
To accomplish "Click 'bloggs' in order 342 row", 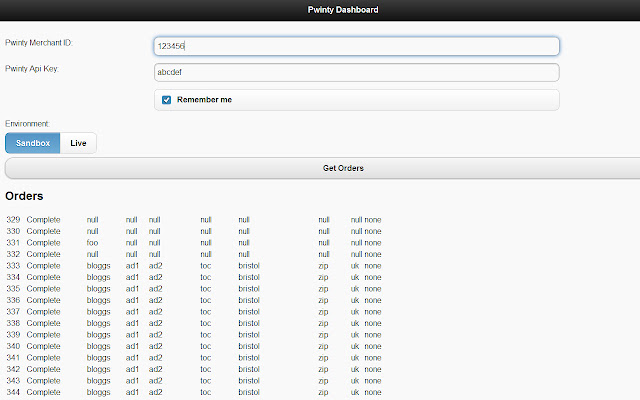I will click(x=98, y=369).
